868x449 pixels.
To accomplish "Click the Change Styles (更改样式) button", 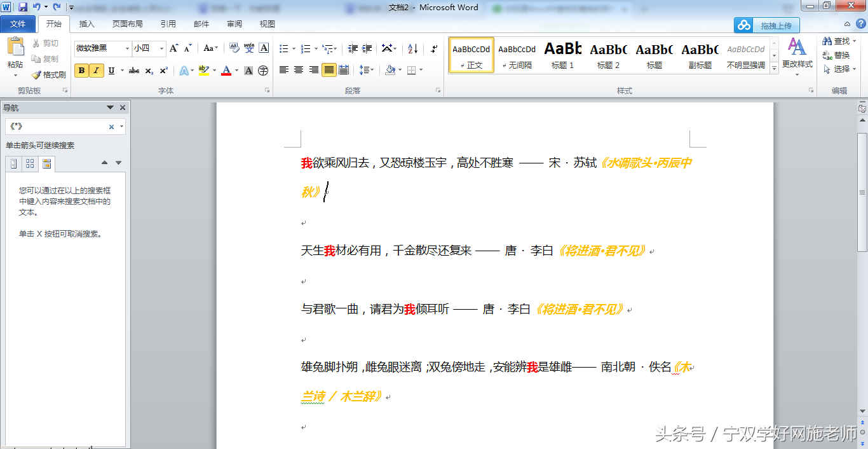I will click(x=797, y=57).
